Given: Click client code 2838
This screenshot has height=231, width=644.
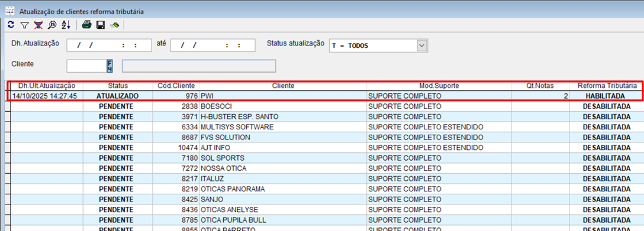Looking at the screenshot, I should click(x=176, y=106).
